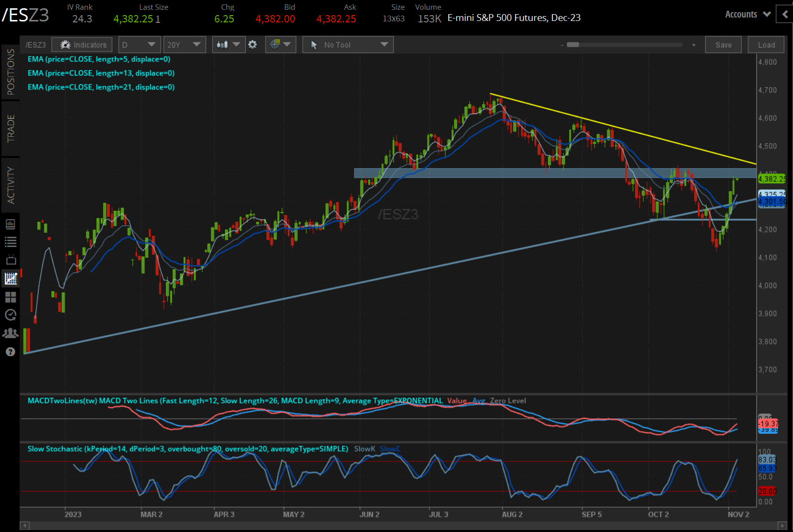
Task: Expand the 20Y time range dropdown
Action: (x=184, y=45)
